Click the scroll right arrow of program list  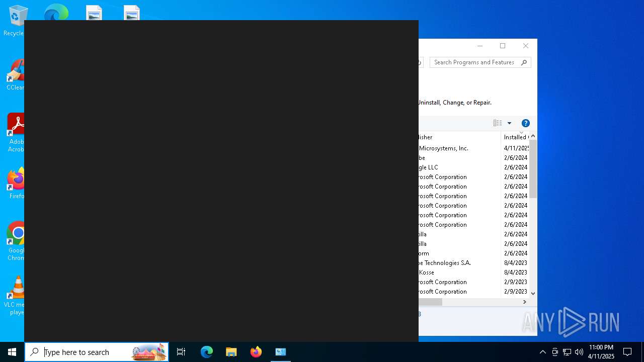[524, 302]
